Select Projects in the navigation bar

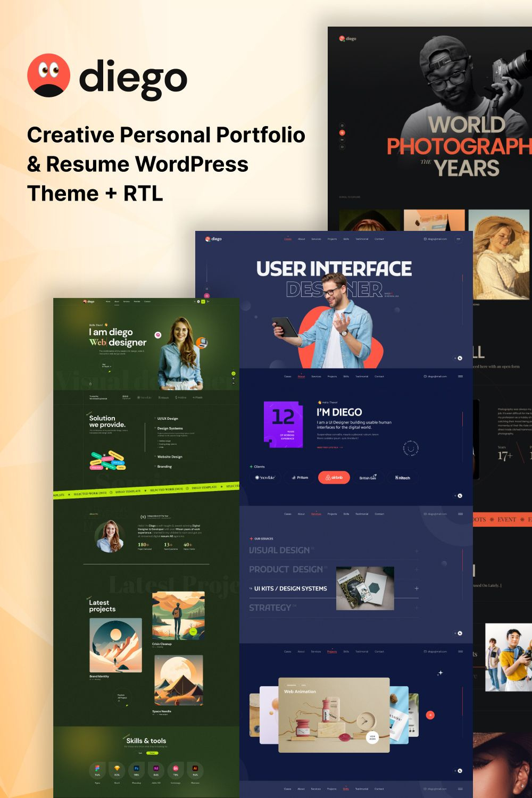(332, 239)
